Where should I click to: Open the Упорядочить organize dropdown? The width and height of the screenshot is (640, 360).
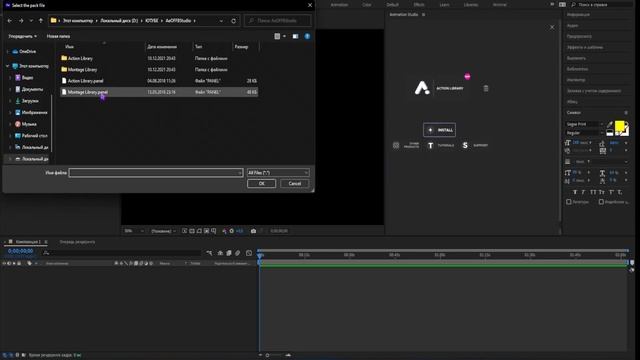tap(22, 36)
